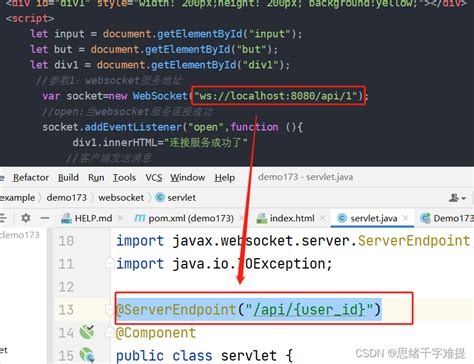Click the let input declaration line
Image resolution: width=474 pixels, height=364 pixels.
coord(166,34)
